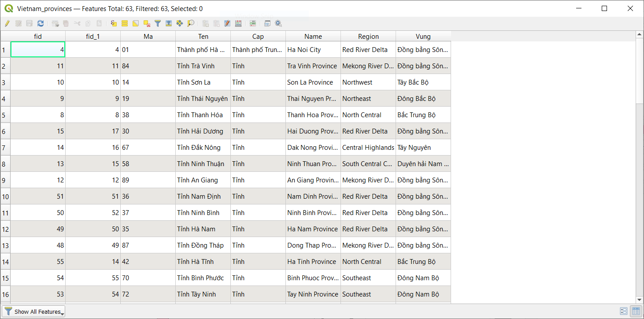This screenshot has width=644, height=319.
Task: Delete a field from the table
Action: click(x=217, y=23)
